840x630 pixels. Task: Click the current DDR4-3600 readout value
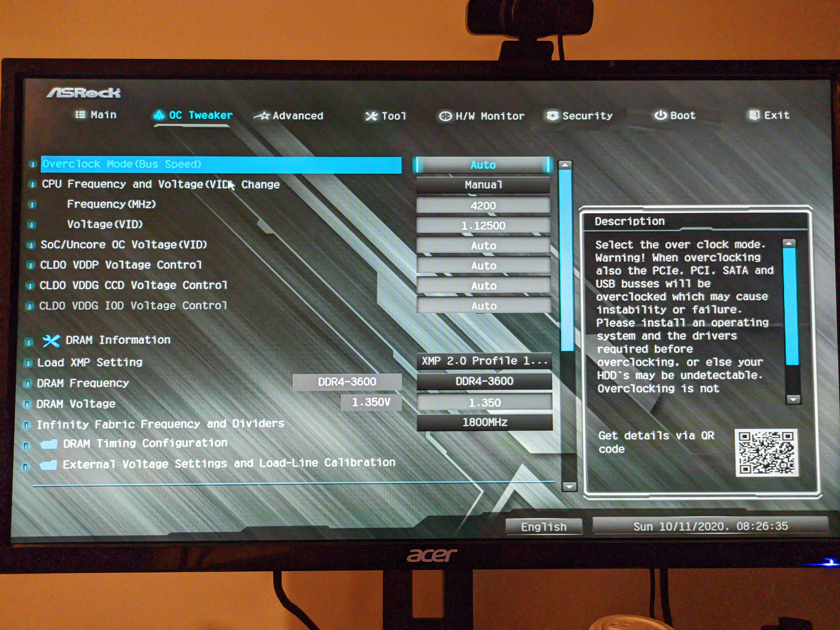[347, 382]
